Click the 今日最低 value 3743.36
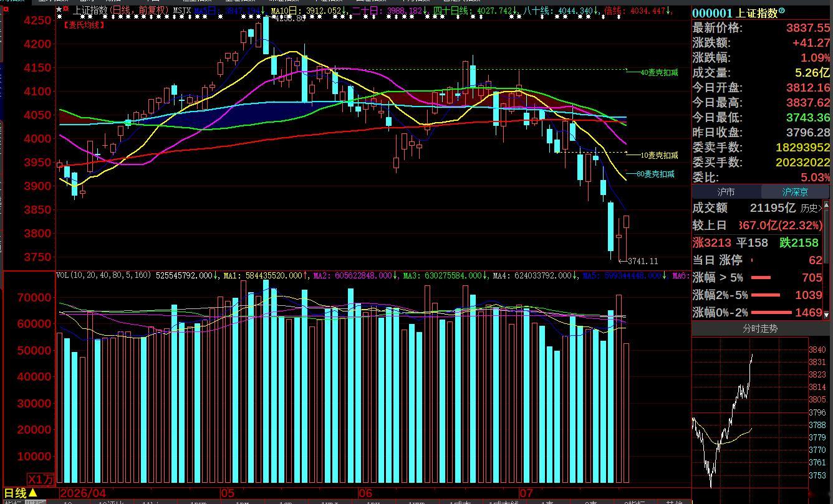The height and width of the screenshot is (504, 833). (x=808, y=118)
